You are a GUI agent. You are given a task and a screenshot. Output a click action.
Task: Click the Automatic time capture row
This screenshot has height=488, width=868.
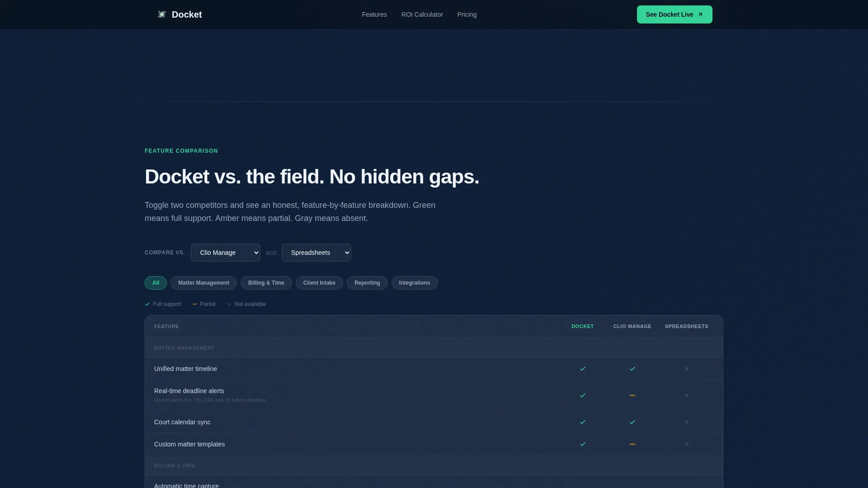pyautogui.click(x=434, y=483)
